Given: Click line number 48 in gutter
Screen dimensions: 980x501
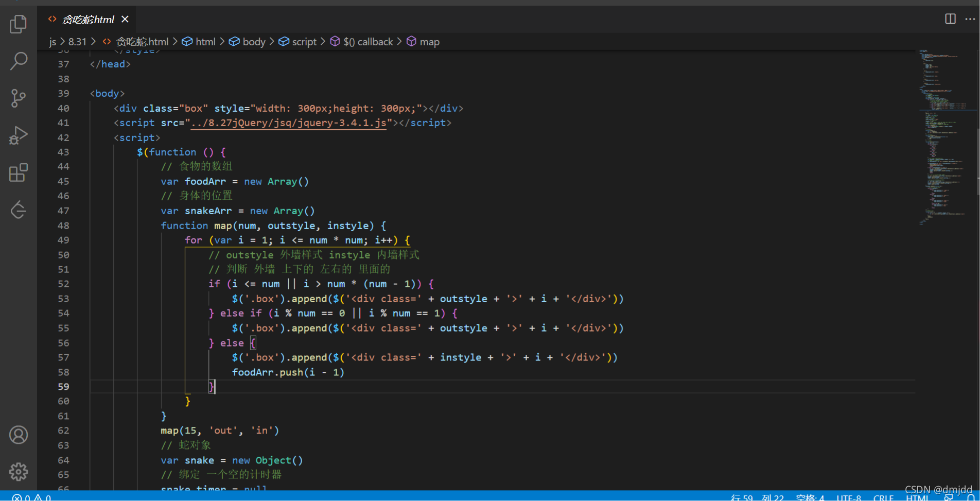Looking at the screenshot, I should point(63,226).
